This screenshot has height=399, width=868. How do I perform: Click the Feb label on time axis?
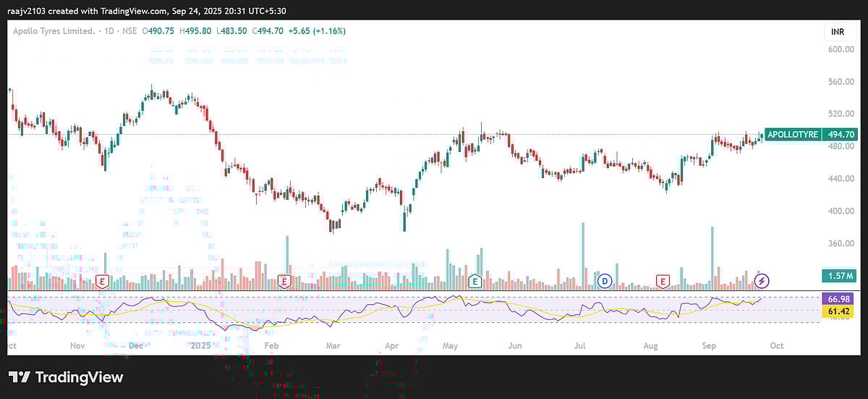(271, 346)
